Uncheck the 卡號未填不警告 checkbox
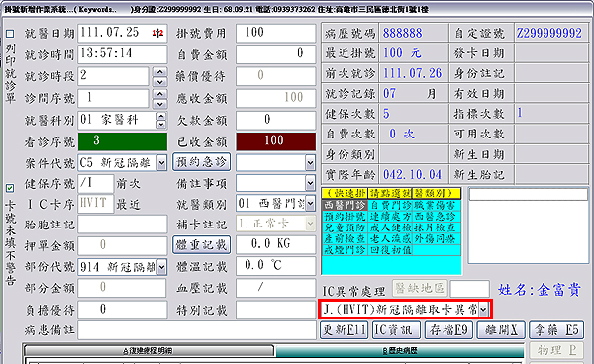The image size is (594, 364). [x=10, y=188]
